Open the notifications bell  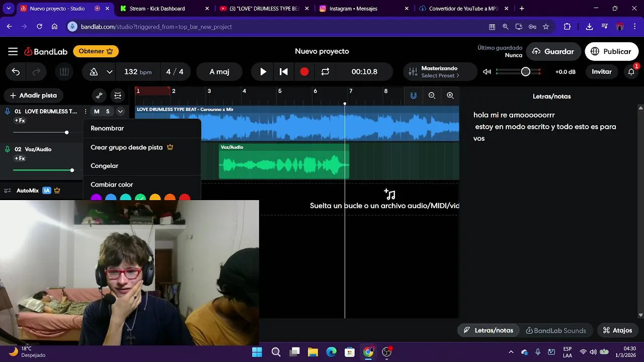click(x=631, y=72)
